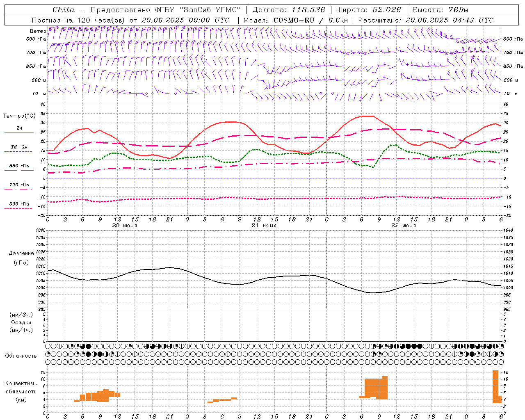Select the "Предоставлено ФГБУ ЗапСиб УГМС" text
Image resolution: width=525 pixels, height=420 pixels.
click(x=166, y=10)
